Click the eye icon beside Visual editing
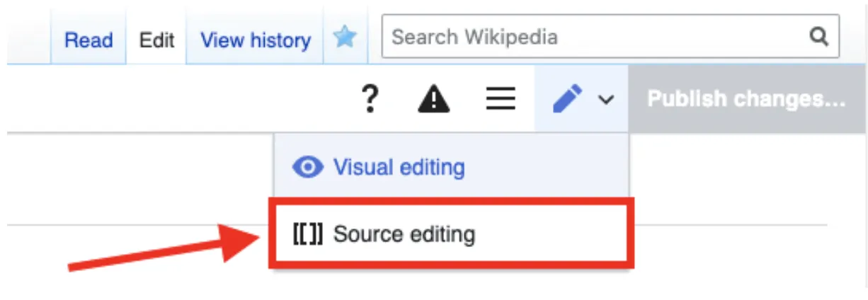This screenshot has width=868, height=300. click(308, 168)
